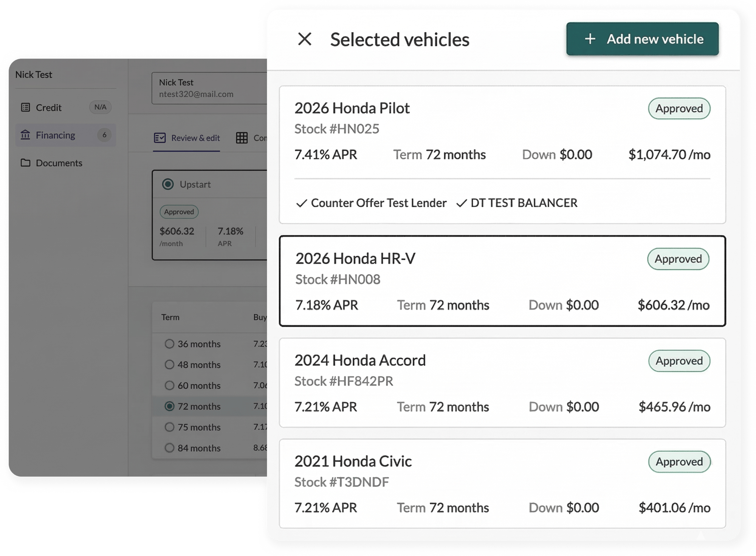Choose the 84 months financing term
This screenshot has height=556, width=756.
tap(169, 448)
